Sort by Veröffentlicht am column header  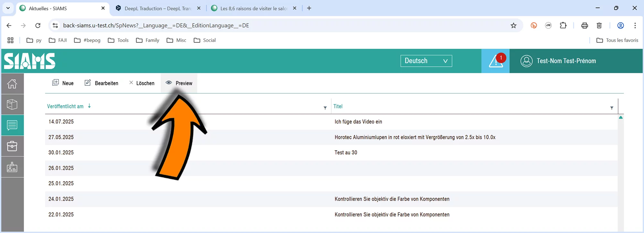65,106
